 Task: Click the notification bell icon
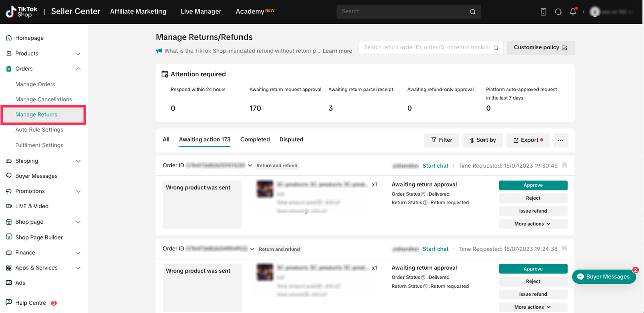pyautogui.click(x=573, y=12)
